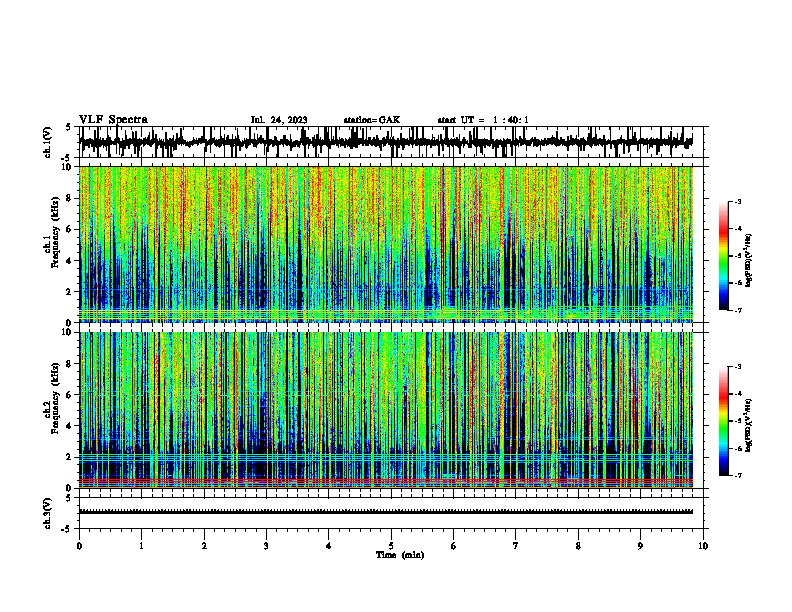Click the 'start UT = 1:40:1' text

[x=483, y=120]
